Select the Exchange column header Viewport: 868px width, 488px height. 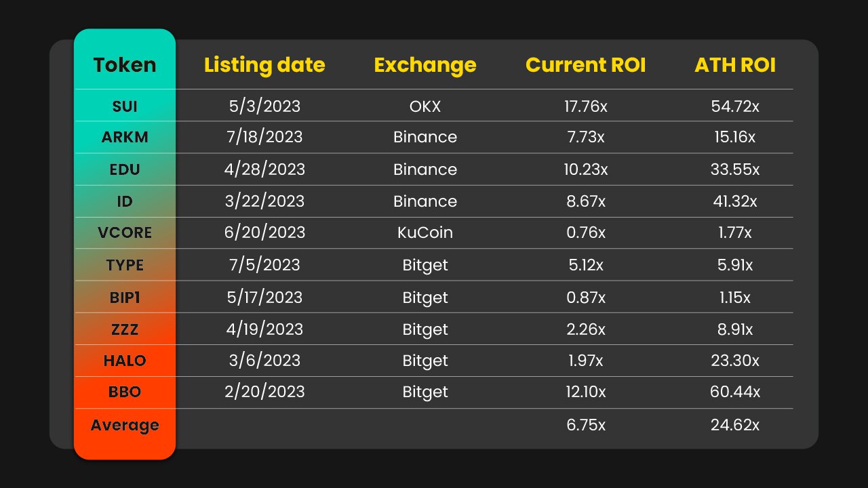click(425, 65)
